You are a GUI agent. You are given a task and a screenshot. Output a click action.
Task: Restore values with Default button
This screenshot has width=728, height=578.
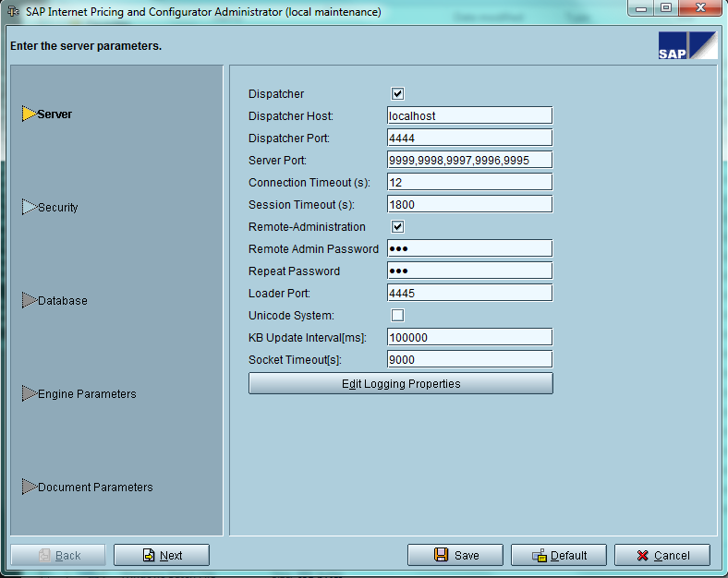[x=559, y=555]
